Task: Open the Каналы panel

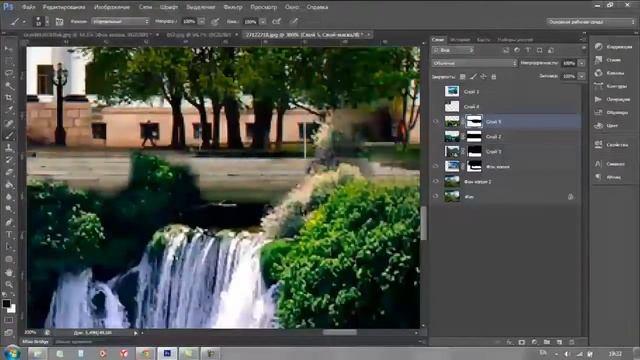Action: [x=610, y=73]
